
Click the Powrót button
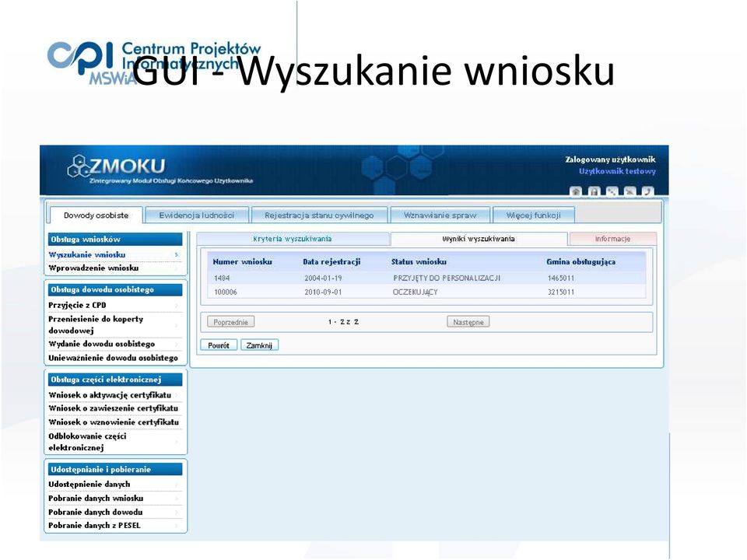point(219,345)
